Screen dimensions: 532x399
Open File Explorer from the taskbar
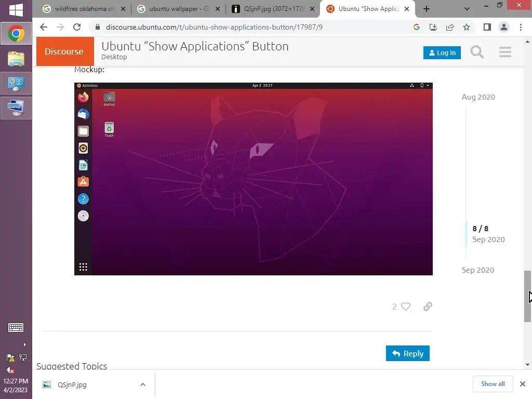(x=16, y=59)
